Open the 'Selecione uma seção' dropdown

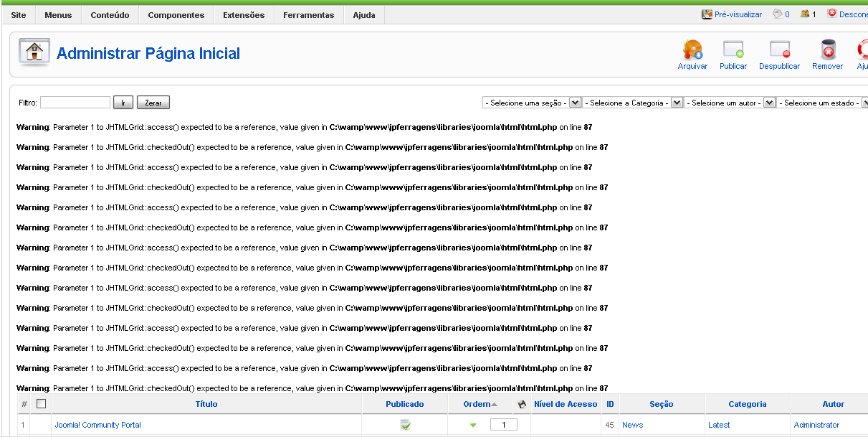(533, 103)
